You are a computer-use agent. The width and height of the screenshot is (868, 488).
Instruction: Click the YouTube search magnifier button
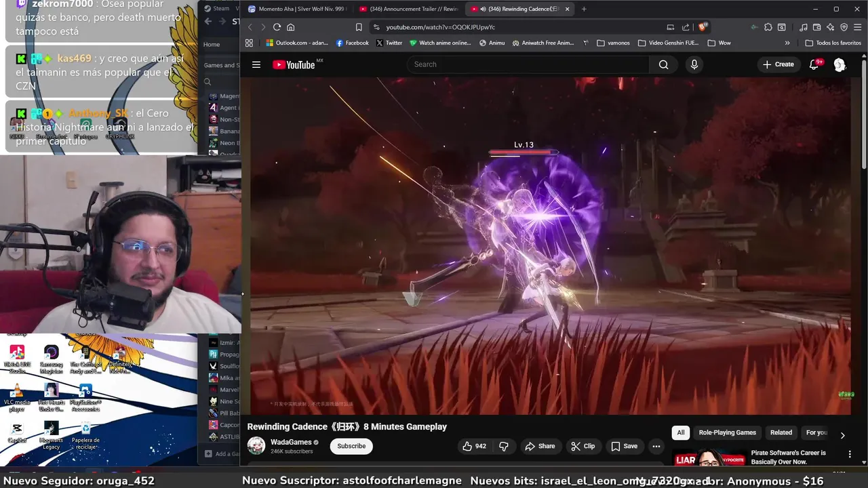click(x=664, y=64)
